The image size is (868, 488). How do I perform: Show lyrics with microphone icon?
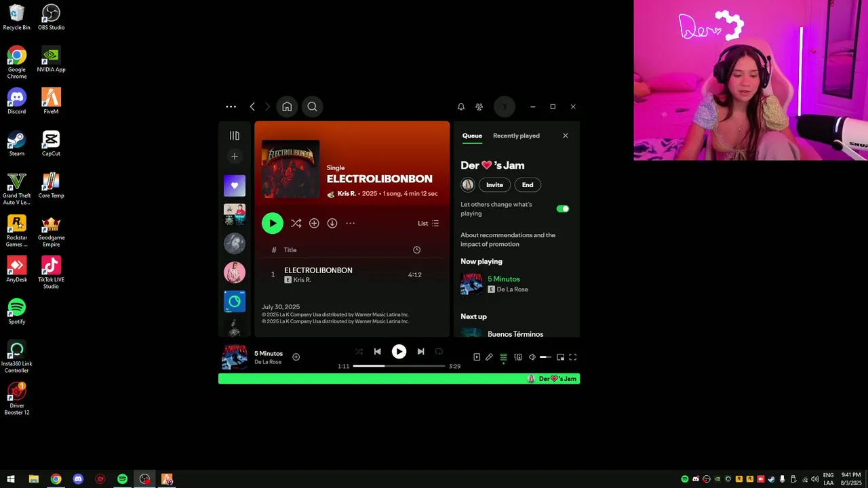pos(489,357)
